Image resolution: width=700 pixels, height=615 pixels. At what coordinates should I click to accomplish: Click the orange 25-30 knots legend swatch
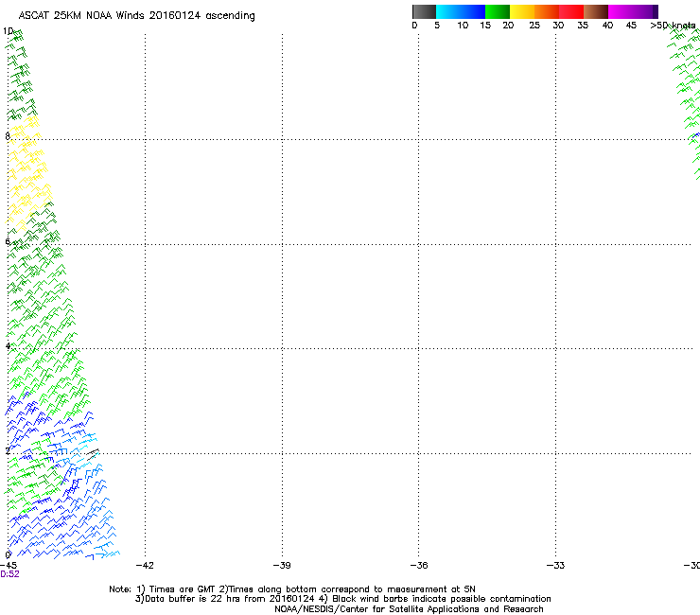[x=547, y=11]
